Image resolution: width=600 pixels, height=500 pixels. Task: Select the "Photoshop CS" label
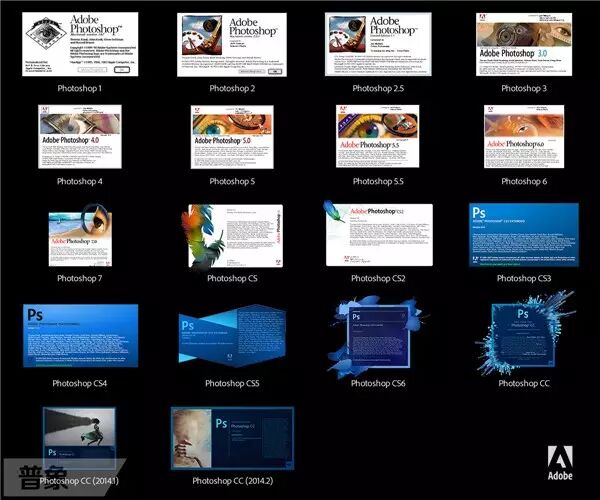pos(232,279)
